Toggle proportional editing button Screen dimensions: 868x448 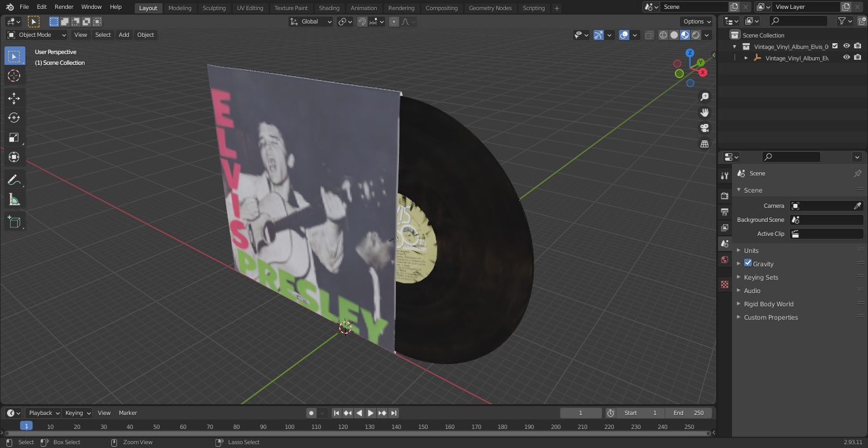coord(394,22)
